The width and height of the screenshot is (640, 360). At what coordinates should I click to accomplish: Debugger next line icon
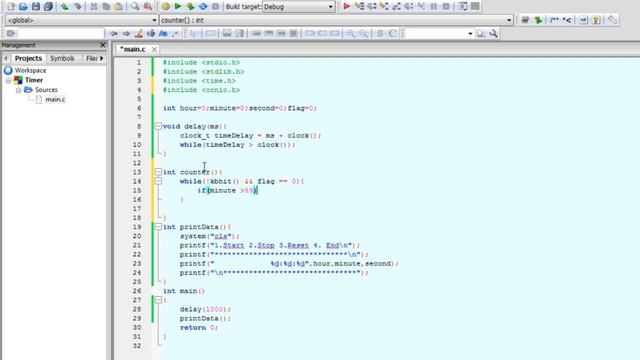click(372, 6)
